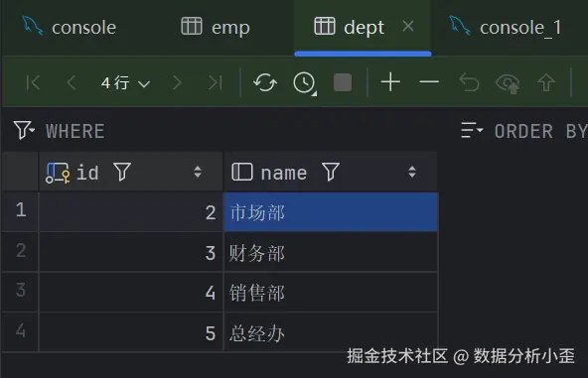Preview pending changes eye icon
Image resolution: width=588 pixels, height=378 pixels.
pos(508,83)
